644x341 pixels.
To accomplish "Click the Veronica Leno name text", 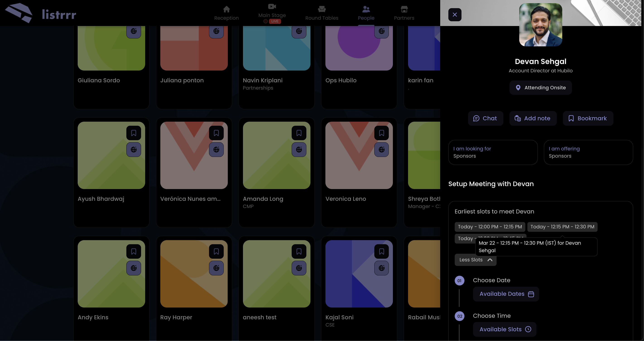I will pyautogui.click(x=346, y=199).
